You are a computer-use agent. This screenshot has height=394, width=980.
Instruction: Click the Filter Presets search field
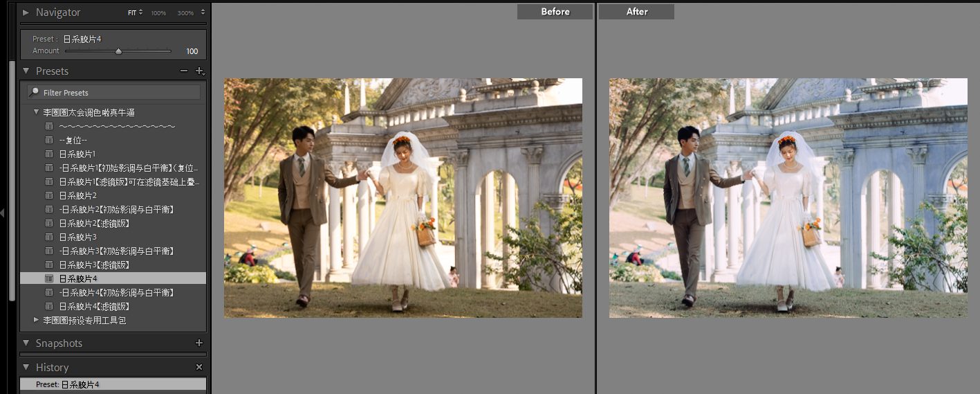coord(118,92)
